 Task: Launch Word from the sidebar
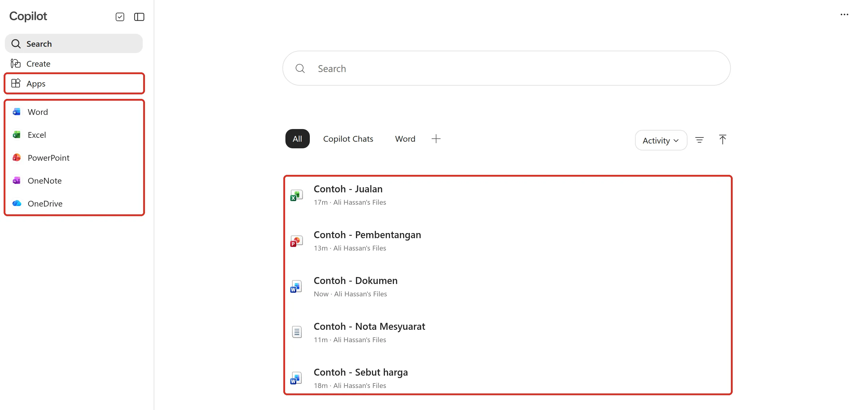[74, 112]
